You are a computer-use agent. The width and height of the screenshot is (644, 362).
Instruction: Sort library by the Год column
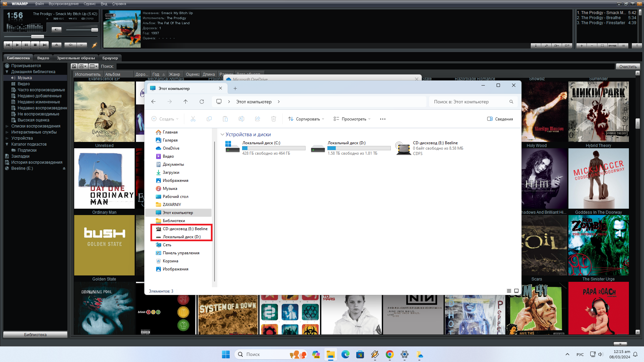click(x=158, y=74)
